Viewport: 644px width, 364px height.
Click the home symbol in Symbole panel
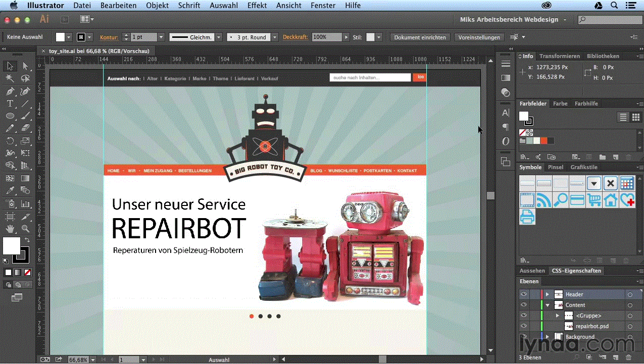(x=611, y=200)
